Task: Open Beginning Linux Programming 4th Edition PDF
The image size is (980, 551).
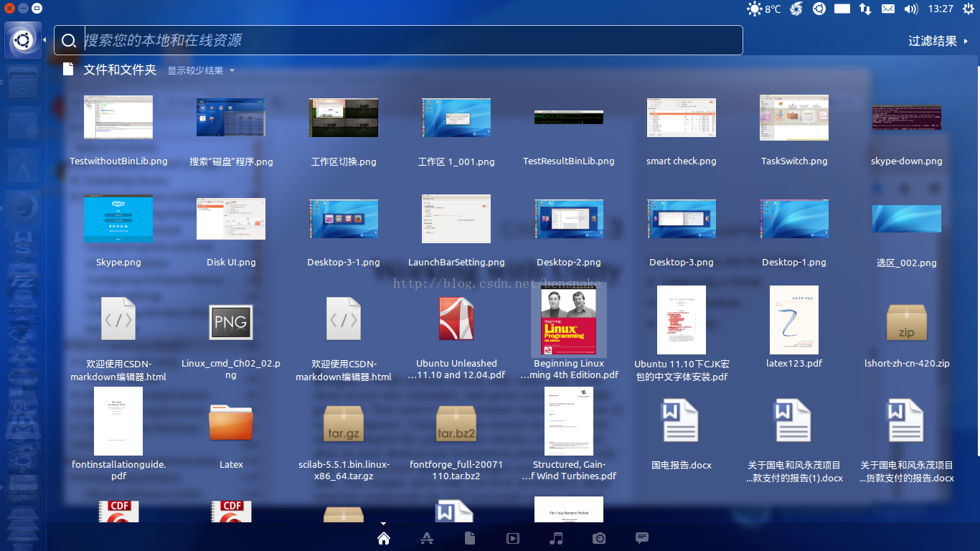Action: coord(569,321)
